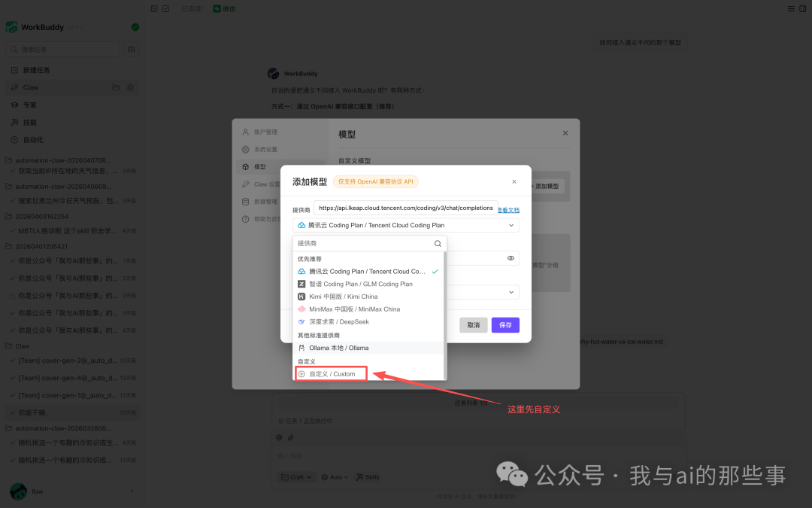Image resolution: width=812 pixels, height=508 pixels.
Task: Open 数据管理 in settings sidebar
Action: point(259,202)
